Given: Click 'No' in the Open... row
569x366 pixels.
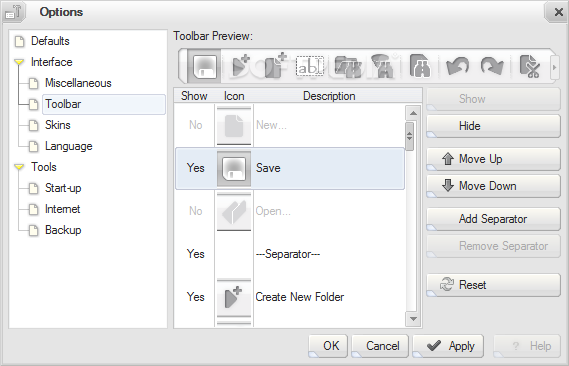Looking at the screenshot, I should click(x=196, y=211).
